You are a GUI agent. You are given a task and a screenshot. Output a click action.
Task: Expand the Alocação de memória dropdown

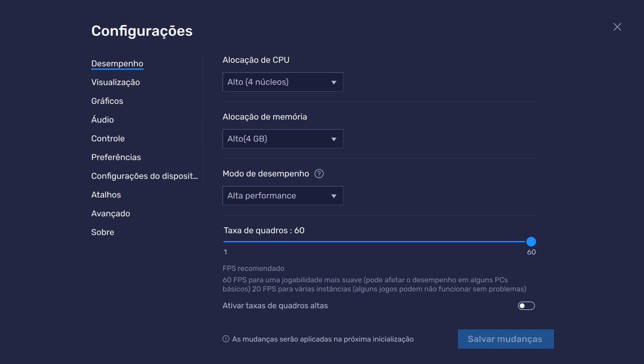[283, 139]
